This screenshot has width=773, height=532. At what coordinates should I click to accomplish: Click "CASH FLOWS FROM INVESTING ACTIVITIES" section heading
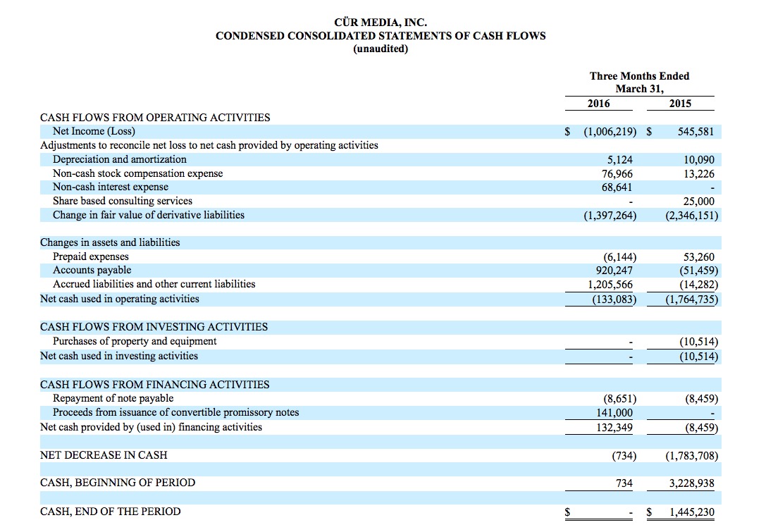pyautogui.click(x=154, y=327)
